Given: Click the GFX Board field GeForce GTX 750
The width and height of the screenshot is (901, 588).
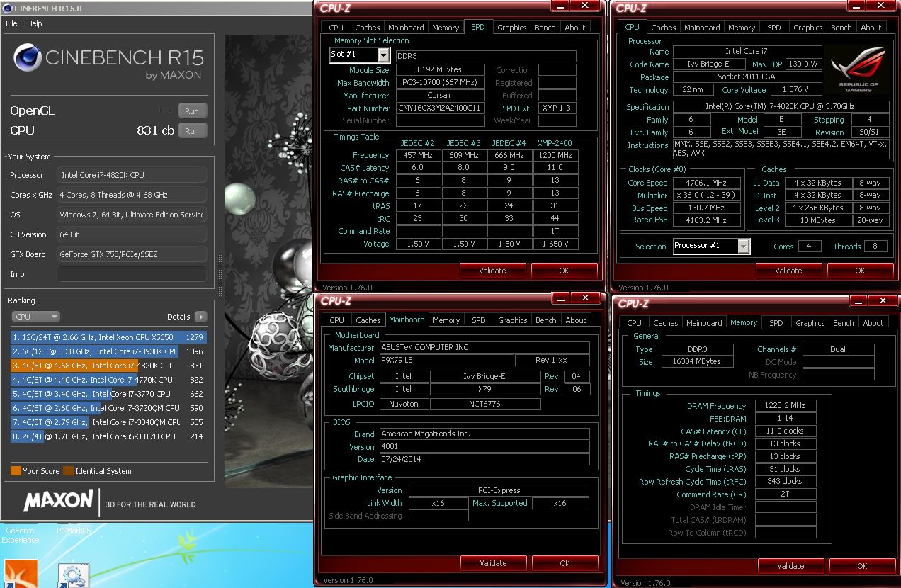Looking at the screenshot, I should [132, 254].
